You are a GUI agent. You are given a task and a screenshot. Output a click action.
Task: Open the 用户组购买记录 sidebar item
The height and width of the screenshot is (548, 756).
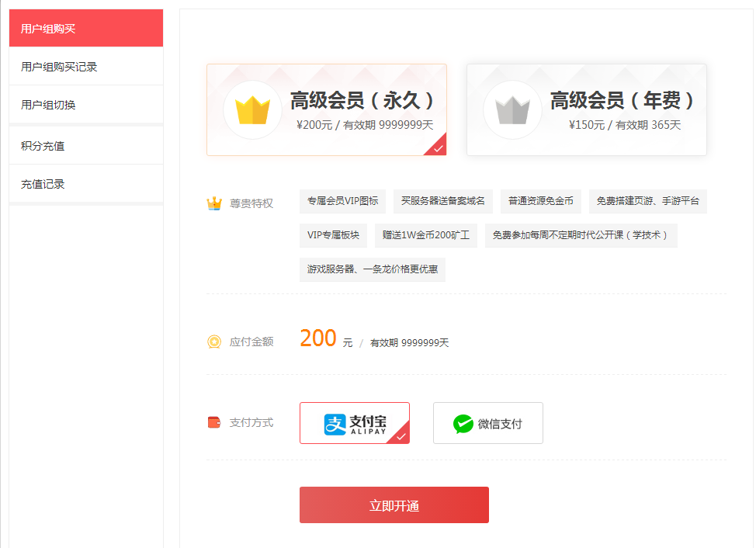(x=86, y=67)
